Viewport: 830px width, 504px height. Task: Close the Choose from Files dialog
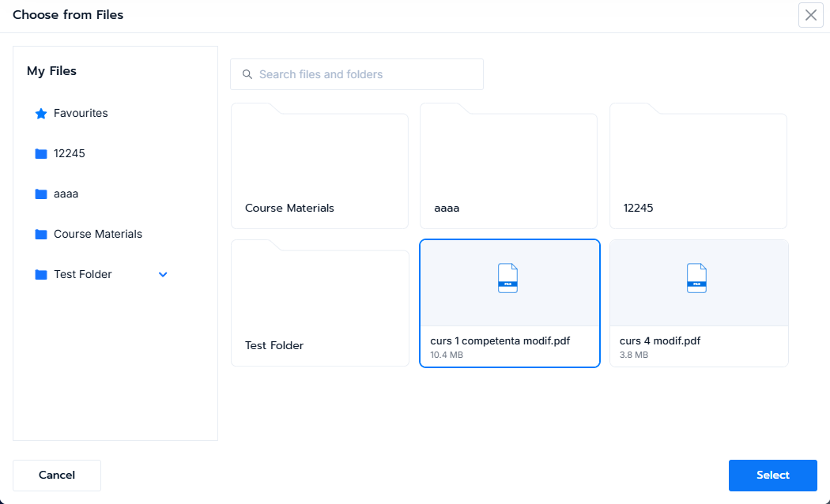click(810, 15)
